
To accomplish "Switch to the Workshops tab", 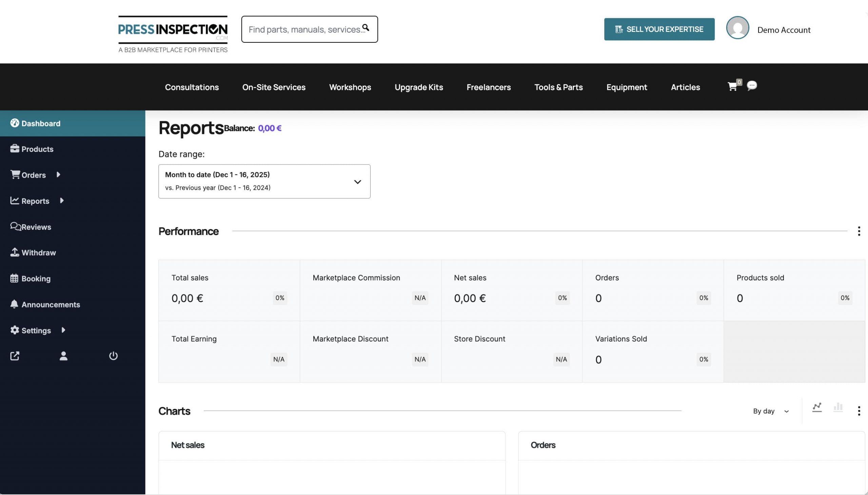I will [x=350, y=87].
